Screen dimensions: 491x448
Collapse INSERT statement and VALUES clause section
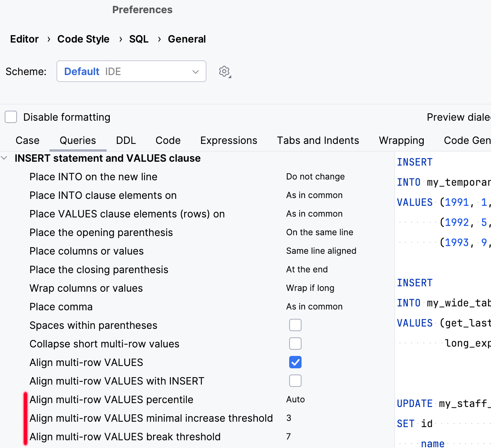click(4, 158)
